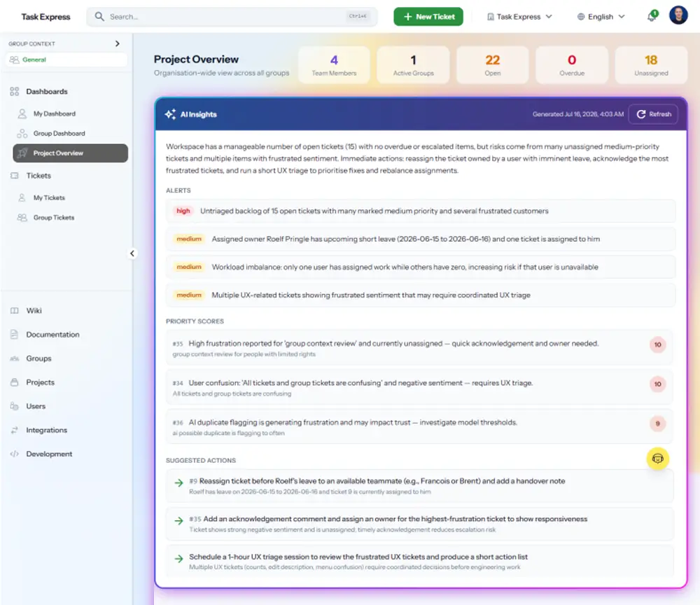Click arrow icon of Schedule UX triage action
Screen dimensions: 700x605
[178, 559]
